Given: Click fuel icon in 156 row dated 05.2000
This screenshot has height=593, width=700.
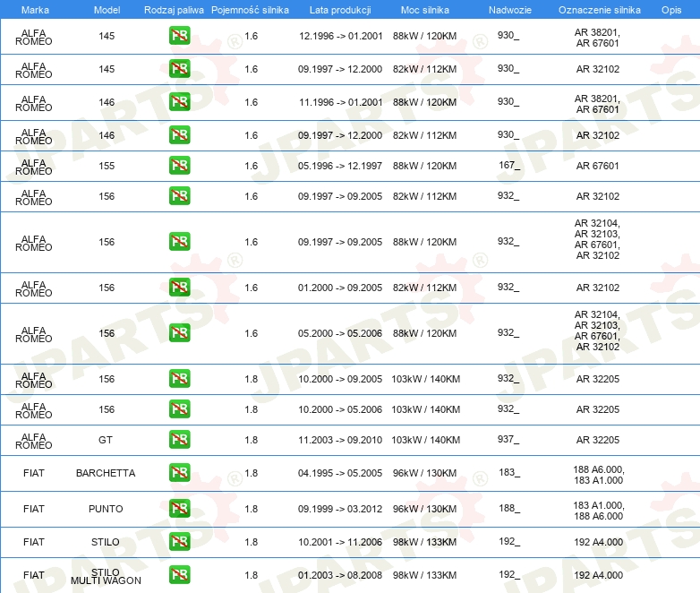Looking at the screenshot, I should coord(179,333).
